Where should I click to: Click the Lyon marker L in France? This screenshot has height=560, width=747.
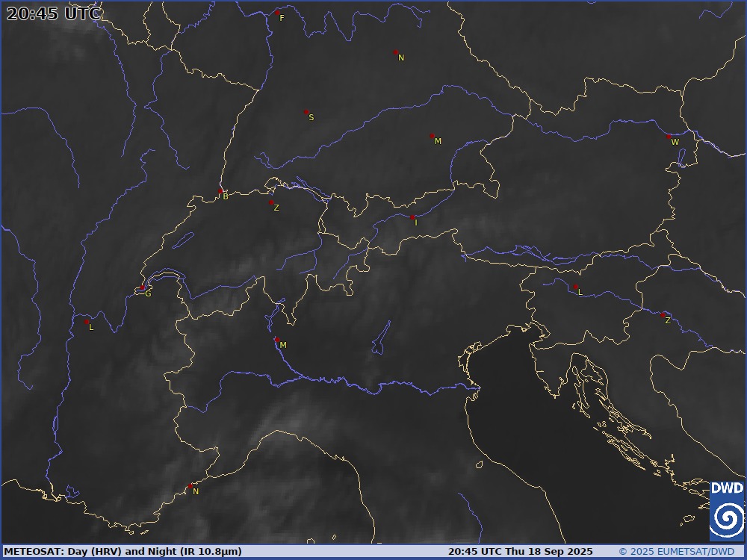tap(87, 322)
